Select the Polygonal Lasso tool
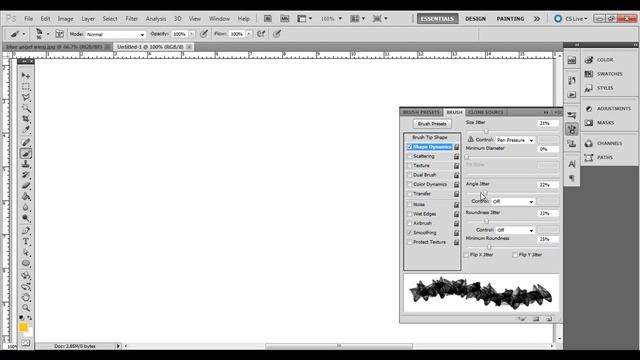Viewport: 640px width, 360px height. [x=26, y=97]
